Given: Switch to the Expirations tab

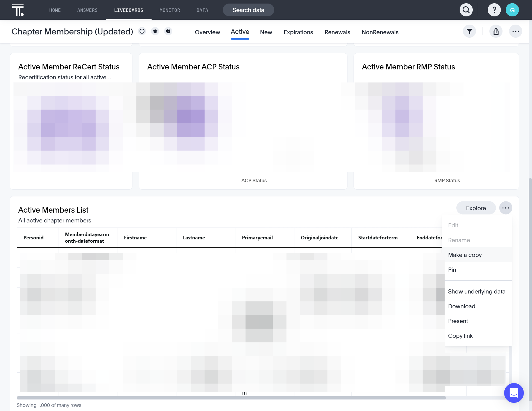Looking at the screenshot, I should click(298, 32).
